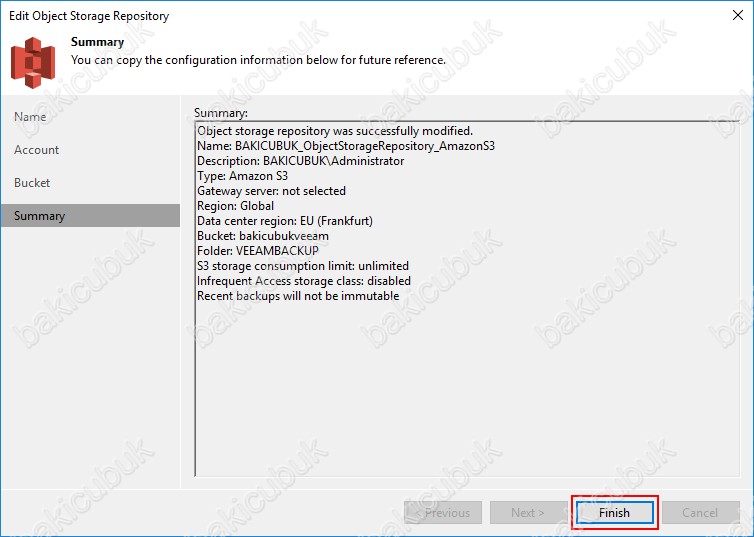Click the 'Object storage repository was successfully modified' line
Image resolution: width=754 pixels, height=537 pixels.
(x=335, y=131)
